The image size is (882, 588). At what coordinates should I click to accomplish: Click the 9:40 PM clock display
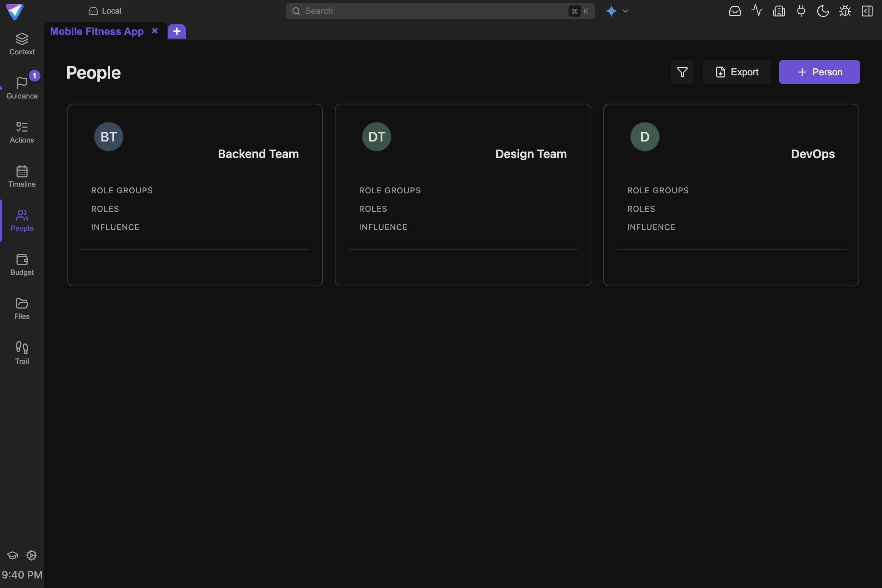[x=22, y=574]
